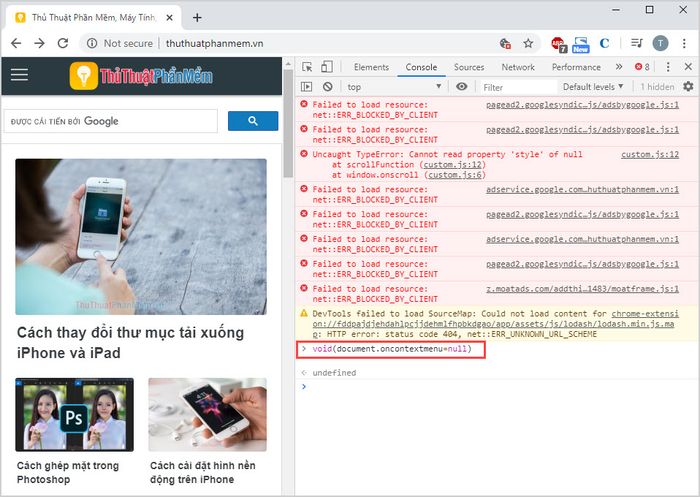Click the thuthuatphanmem.vn address bar URL
Screen dimensions: 700x497
click(x=214, y=43)
